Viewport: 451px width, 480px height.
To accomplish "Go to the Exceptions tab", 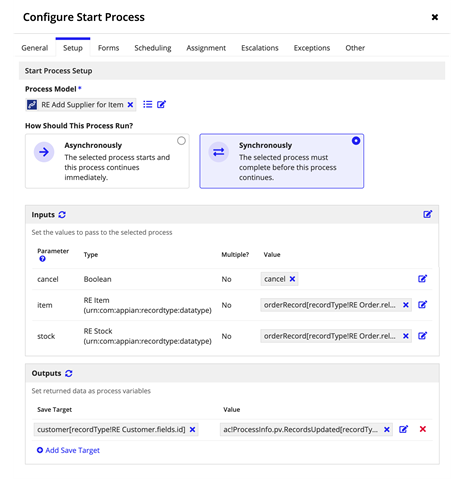I will pyautogui.click(x=312, y=48).
